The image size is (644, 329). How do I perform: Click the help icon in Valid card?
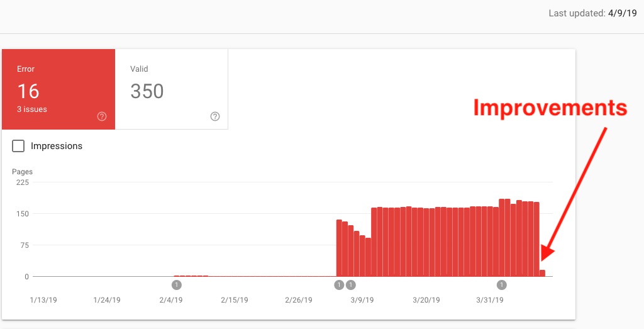click(215, 116)
